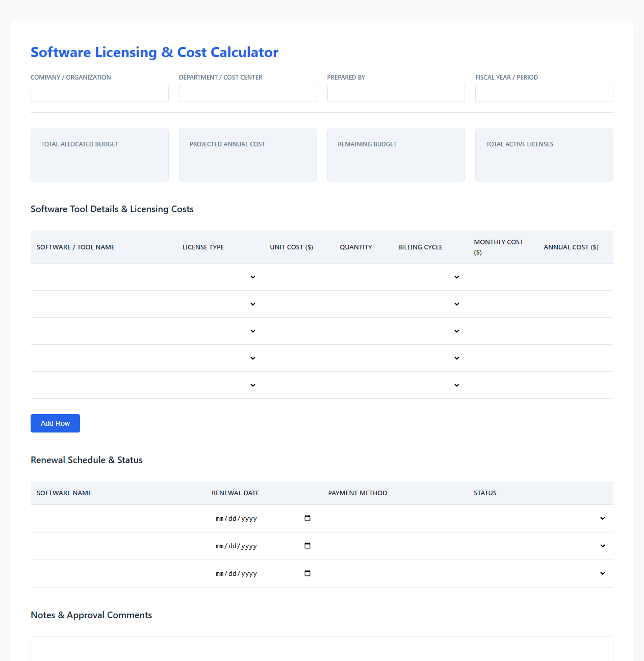Image resolution: width=644 pixels, height=661 pixels.
Task: Open calendar picker in first renewal date row
Action: pyautogui.click(x=307, y=518)
